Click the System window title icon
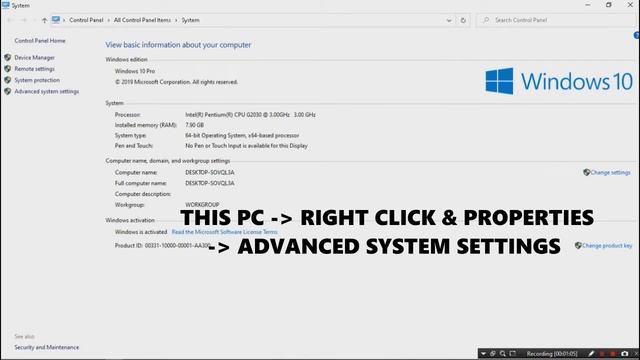The image size is (640, 360). [6, 5]
